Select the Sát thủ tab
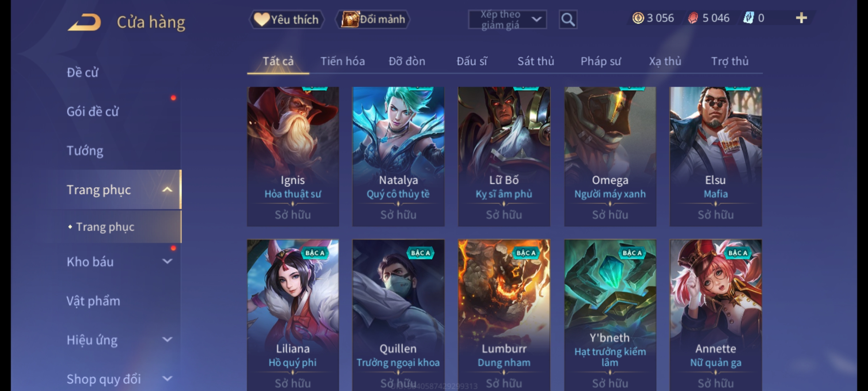 coord(536,61)
